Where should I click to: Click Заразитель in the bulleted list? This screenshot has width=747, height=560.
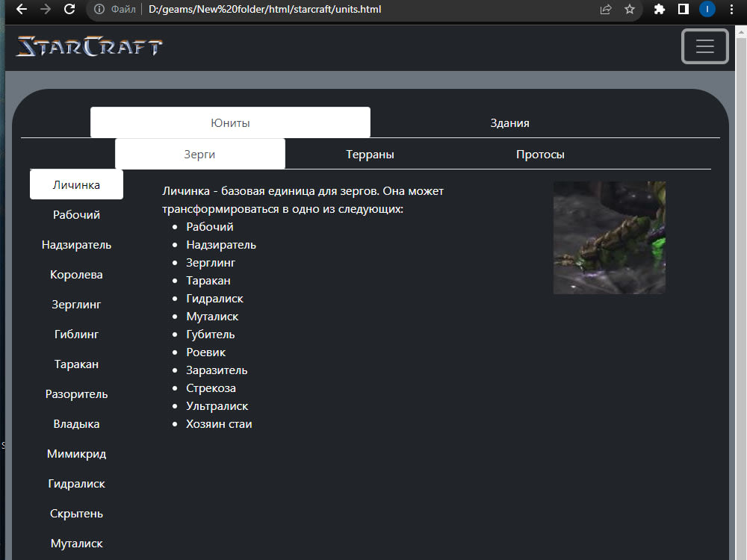(217, 370)
